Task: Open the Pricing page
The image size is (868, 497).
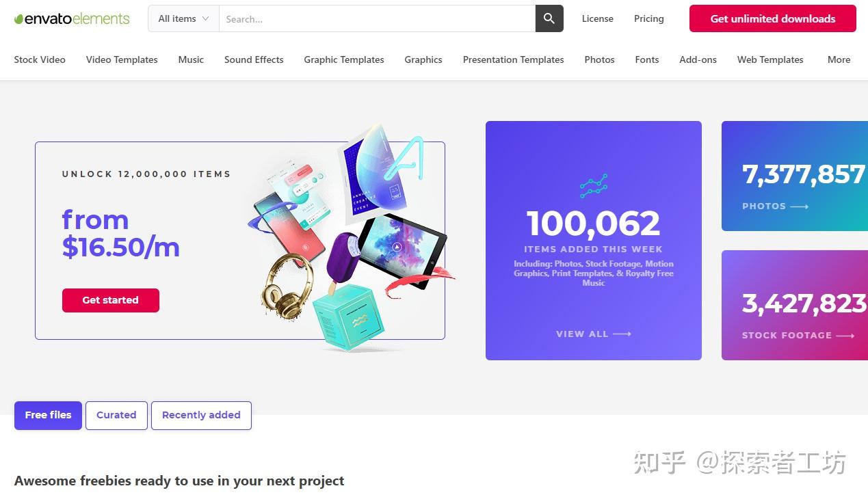Action: pos(648,18)
